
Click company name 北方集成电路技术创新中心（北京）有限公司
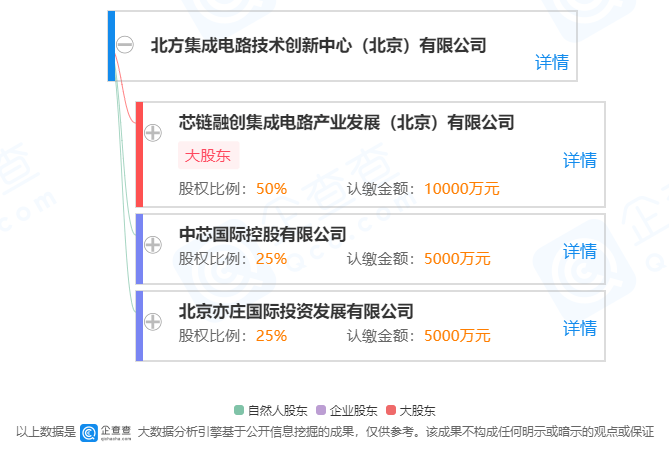click(317, 45)
